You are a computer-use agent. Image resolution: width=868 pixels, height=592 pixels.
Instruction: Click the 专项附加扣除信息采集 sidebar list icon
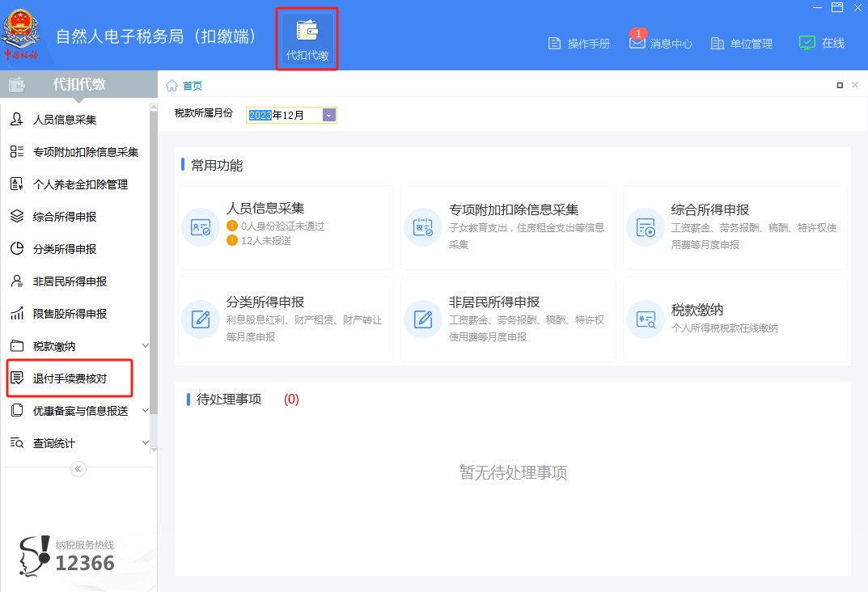(x=17, y=151)
